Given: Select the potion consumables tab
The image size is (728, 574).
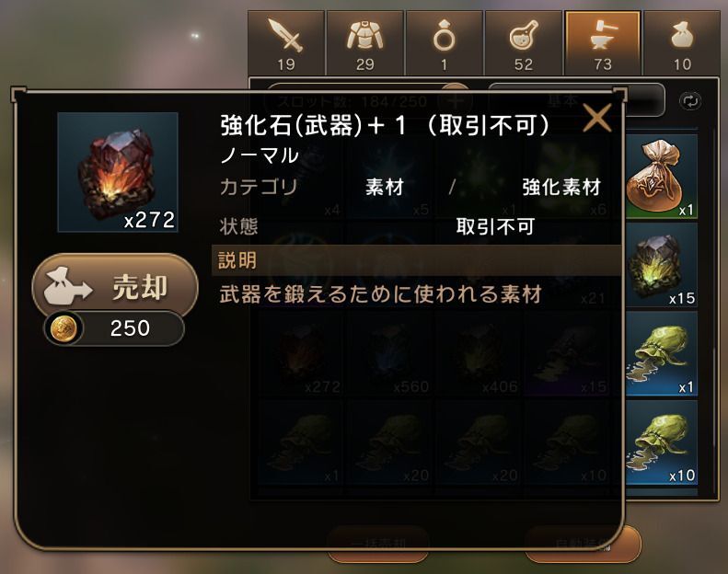Looking at the screenshot, I should coord(524,42).
